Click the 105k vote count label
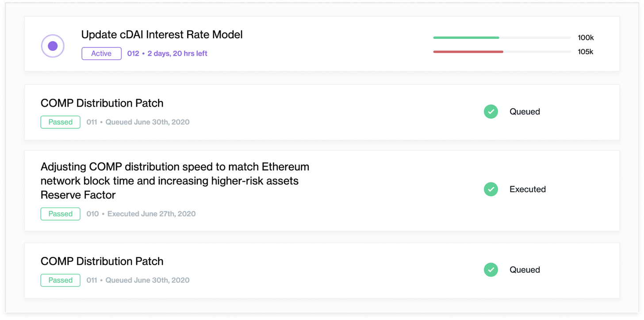This screenshot has height=320, width=644. click(x=586, y=52)
